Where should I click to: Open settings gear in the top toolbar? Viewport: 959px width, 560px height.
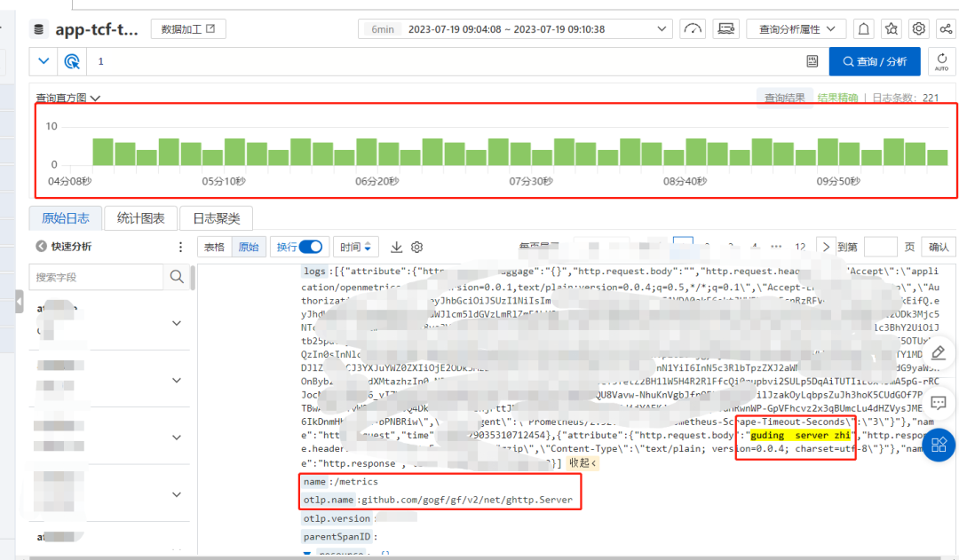(x=919, y=28)
